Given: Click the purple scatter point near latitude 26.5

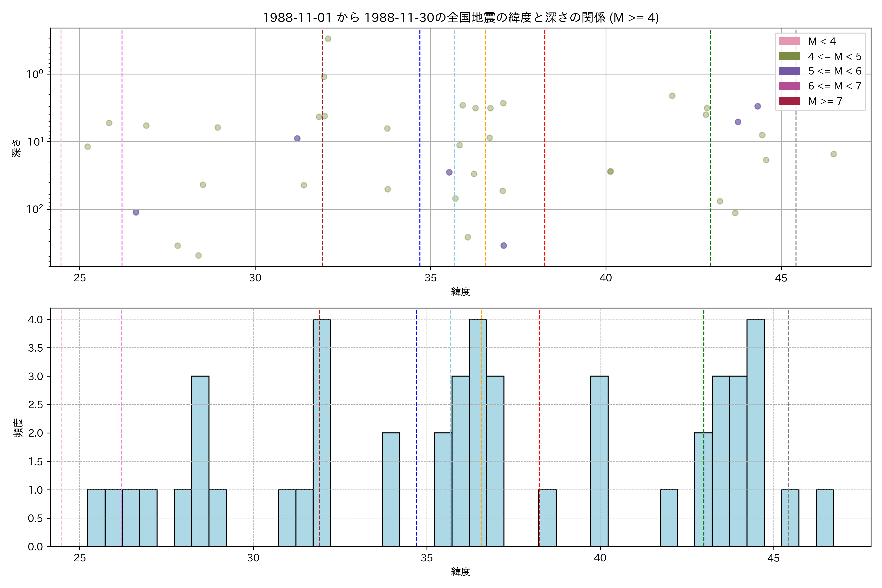Looking at the screenshot, I should click(x=136, y=212).
